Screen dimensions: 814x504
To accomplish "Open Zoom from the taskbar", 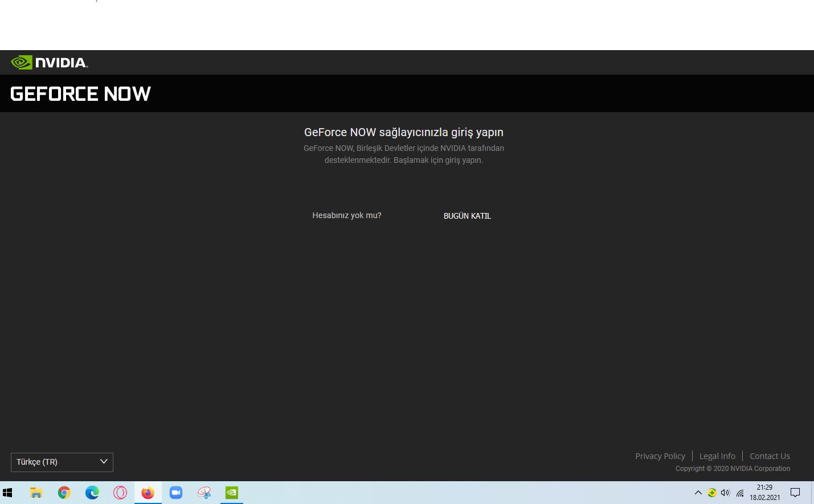I will tap(176, 493).
